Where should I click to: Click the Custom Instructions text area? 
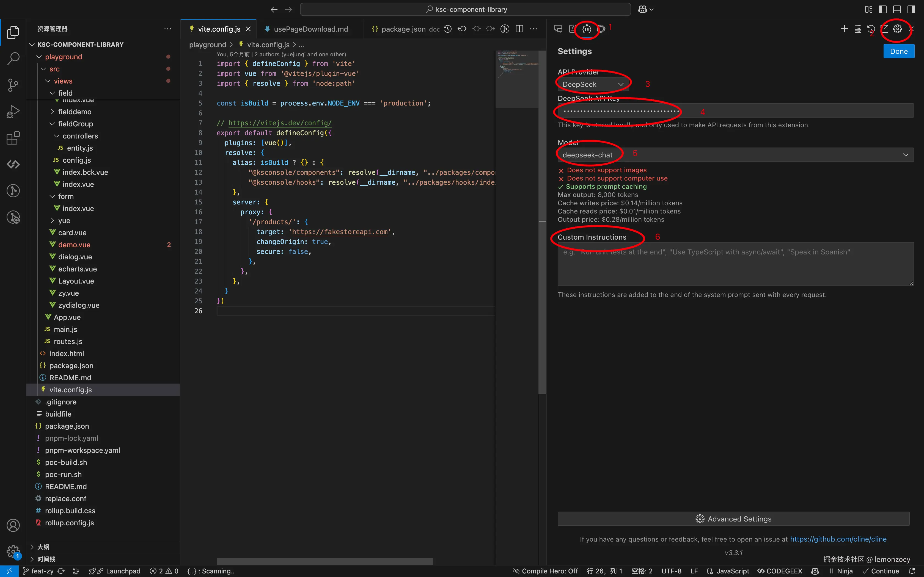(x=735, y=264)
